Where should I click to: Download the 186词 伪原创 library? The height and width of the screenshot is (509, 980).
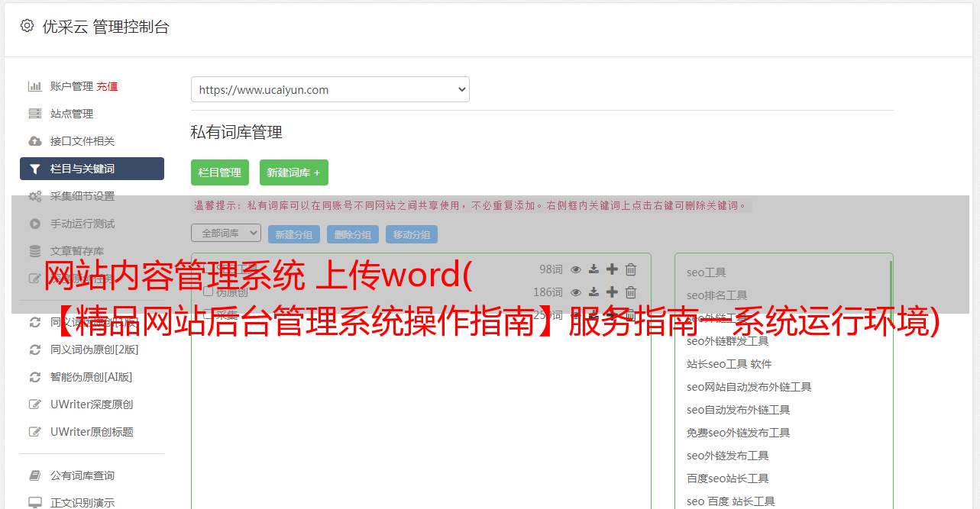click(x=593, y=292)
